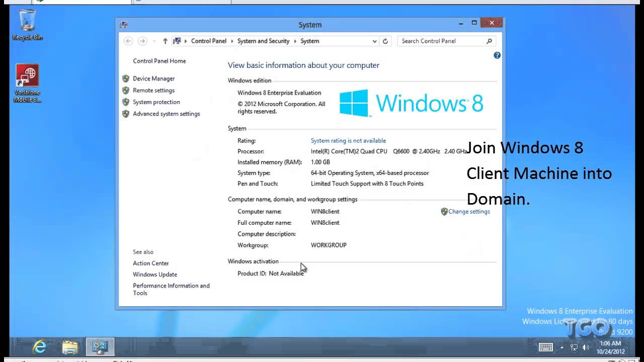Click the search magnifier icon

pos(489,41)
